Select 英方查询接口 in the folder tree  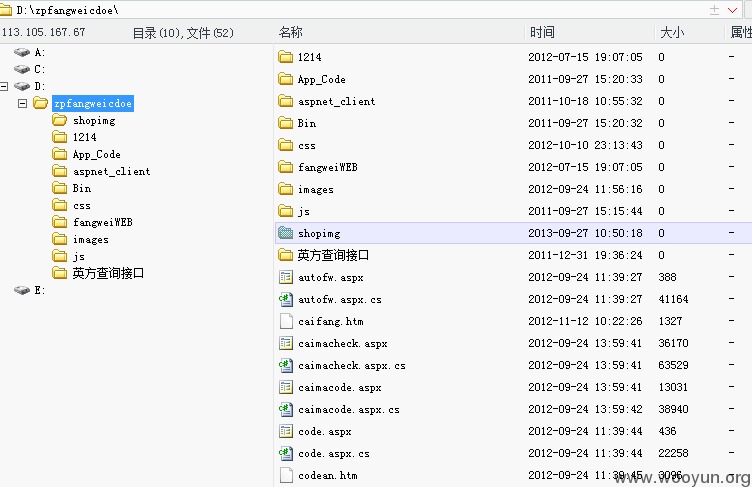(108, 273)
